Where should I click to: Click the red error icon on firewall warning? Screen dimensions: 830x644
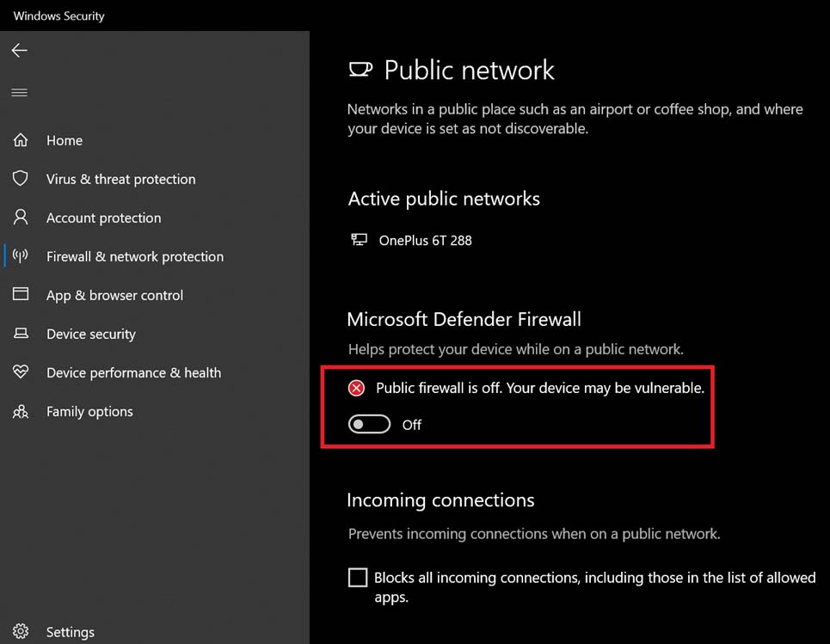coord(356,389)
